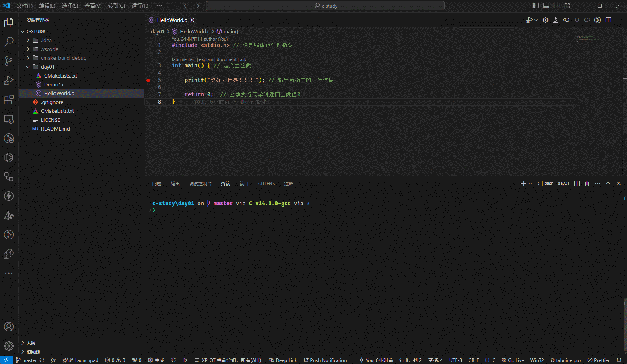Click the c-study command center search box
The image size is (627, 364).
325,6
